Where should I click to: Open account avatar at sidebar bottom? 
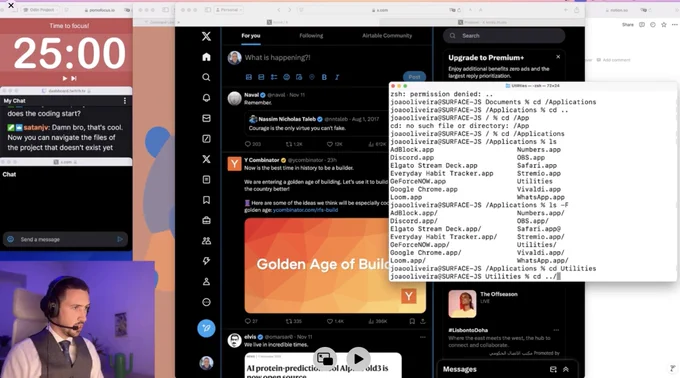pyautogui.click(x=206, y=363)
